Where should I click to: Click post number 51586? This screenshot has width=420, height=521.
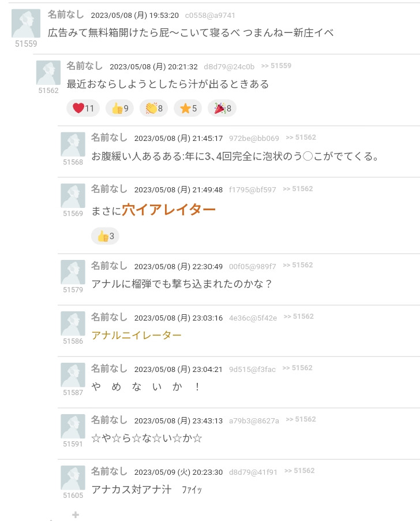[x=73, y=341]
